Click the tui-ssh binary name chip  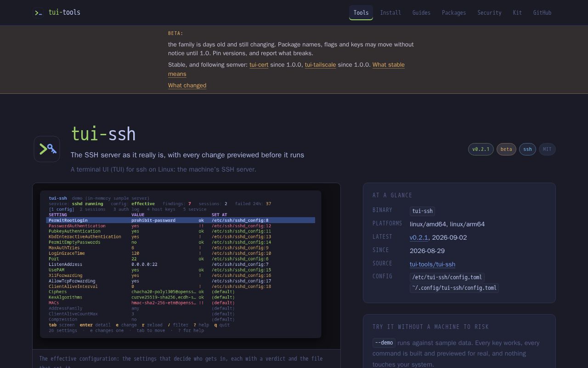click(422, 211)
